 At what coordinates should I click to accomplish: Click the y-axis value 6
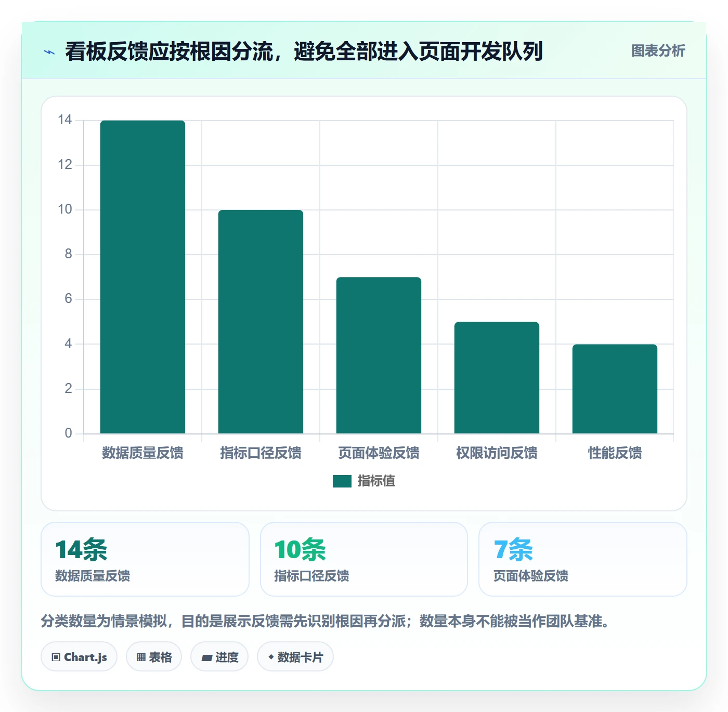68,299
